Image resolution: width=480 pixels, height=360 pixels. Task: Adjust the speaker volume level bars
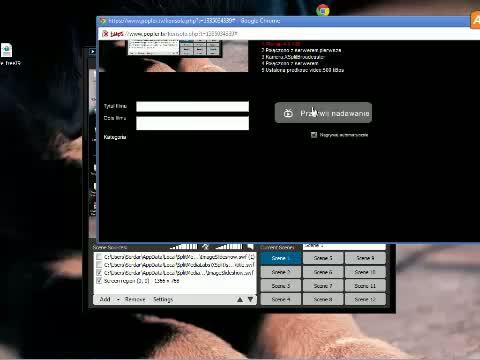tap(229, 247)
